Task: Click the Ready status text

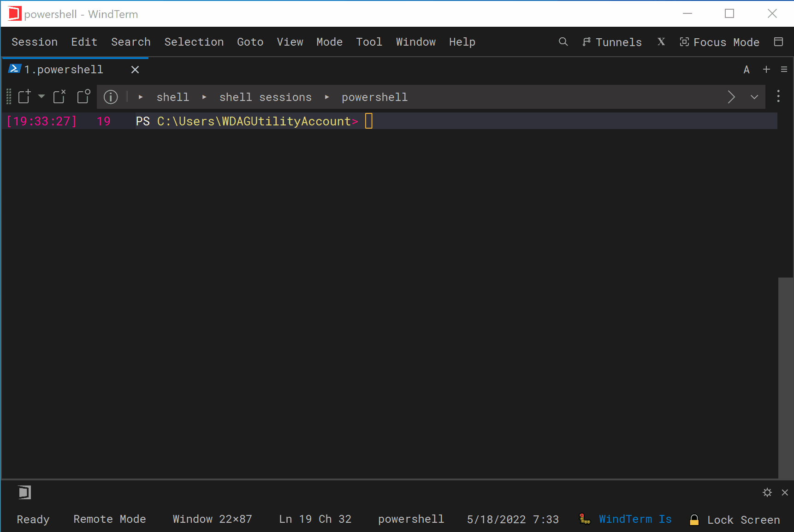Action: click(x=33, y=520)
